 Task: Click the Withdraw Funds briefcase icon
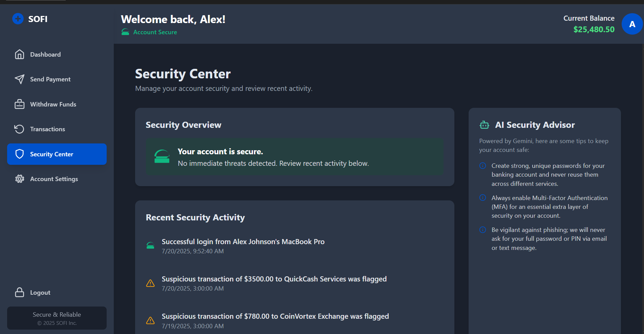(20, 104)
